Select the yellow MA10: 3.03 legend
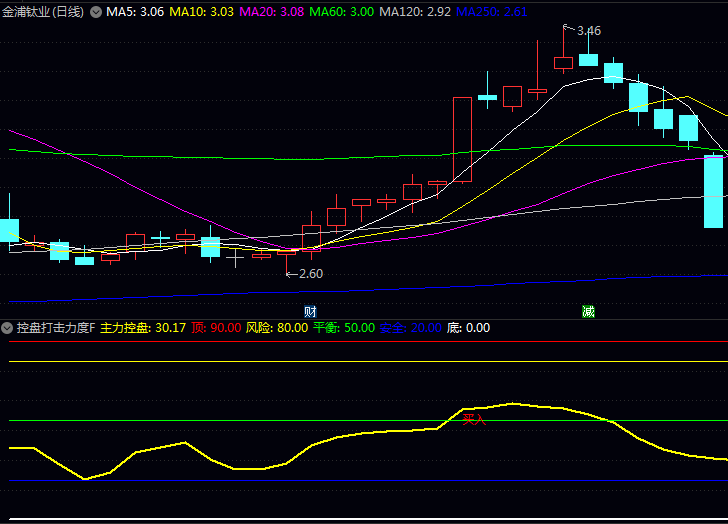 coord(202,12)
